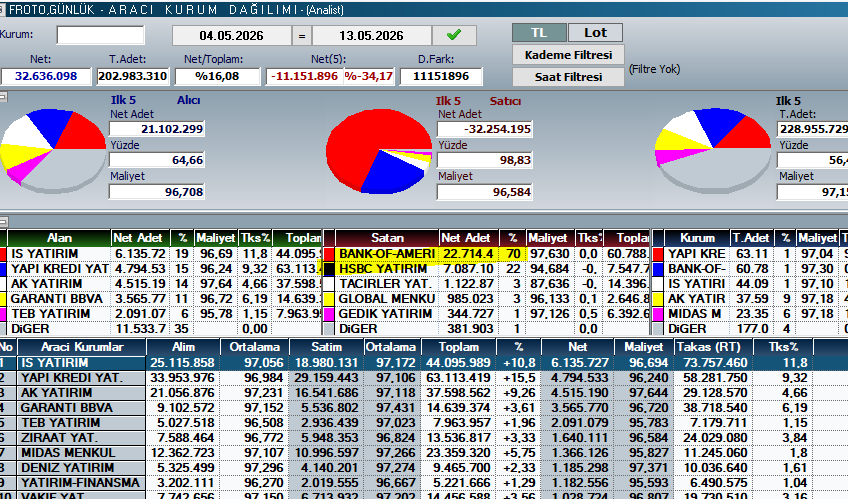
Task: Sort by Toplam column in bottom table
Action: (x=459, y=347)
